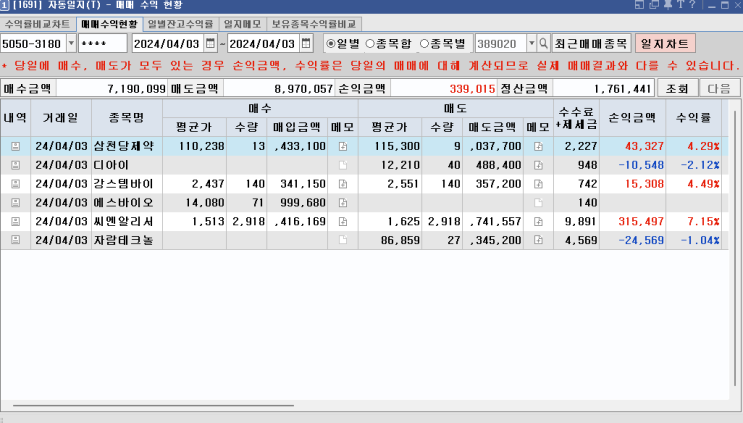The image size is (743, 423).
Task: Open buy memo icon for 강스템바이
Action: coord(343,184)
